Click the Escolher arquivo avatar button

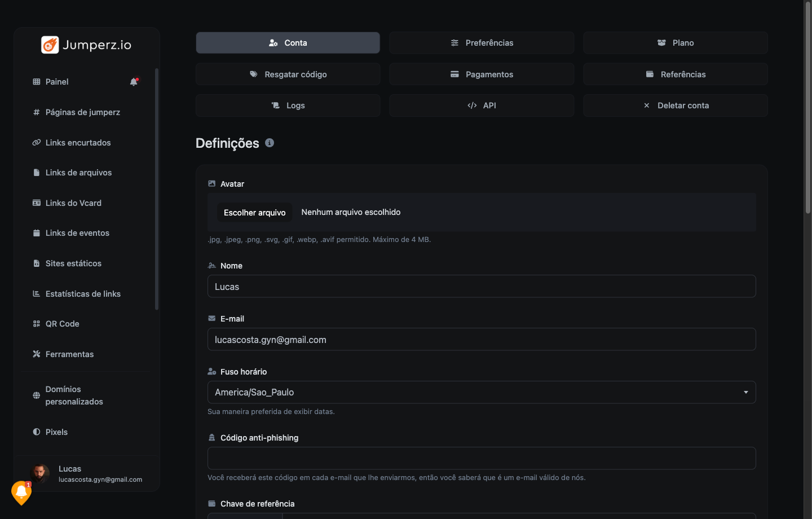pos(255,213)
